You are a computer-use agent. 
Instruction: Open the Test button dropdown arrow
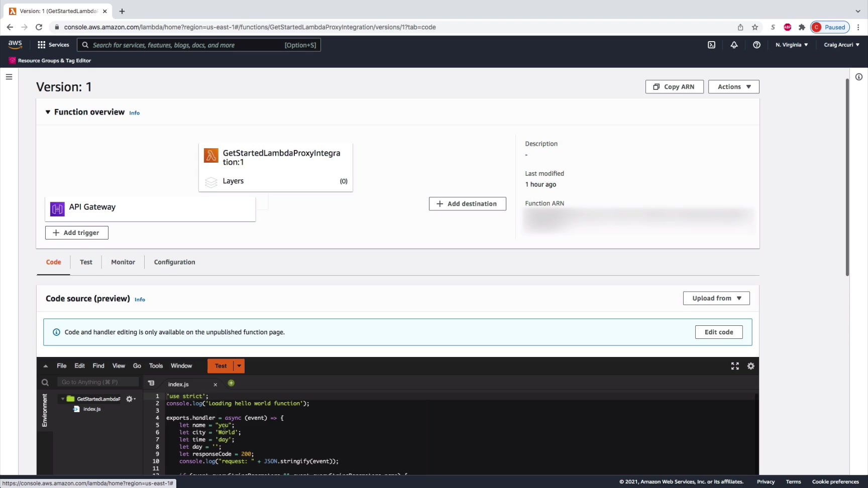pos(239,366)
